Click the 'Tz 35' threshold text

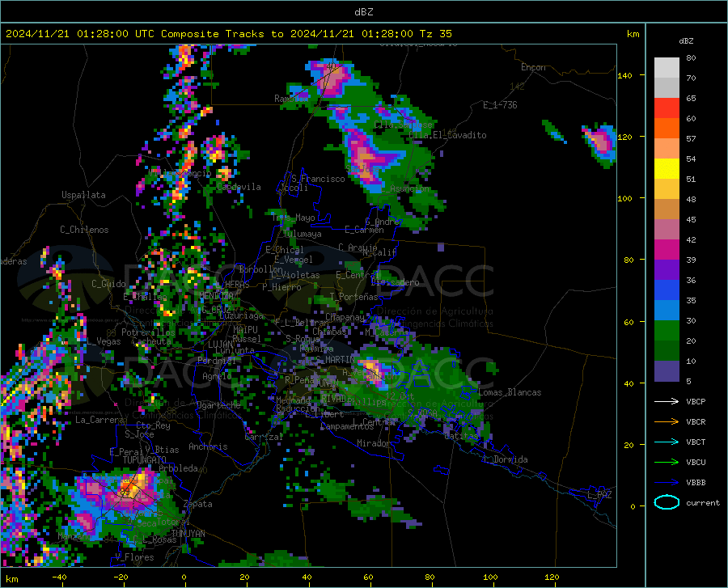[435, 34]
